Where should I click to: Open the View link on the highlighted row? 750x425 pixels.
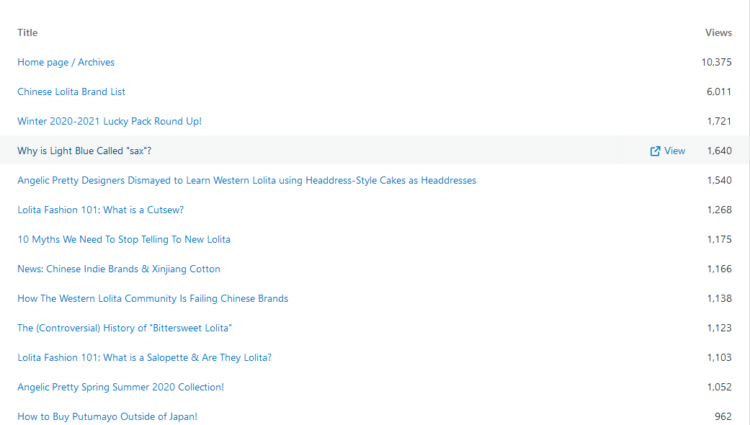[674, 151]
